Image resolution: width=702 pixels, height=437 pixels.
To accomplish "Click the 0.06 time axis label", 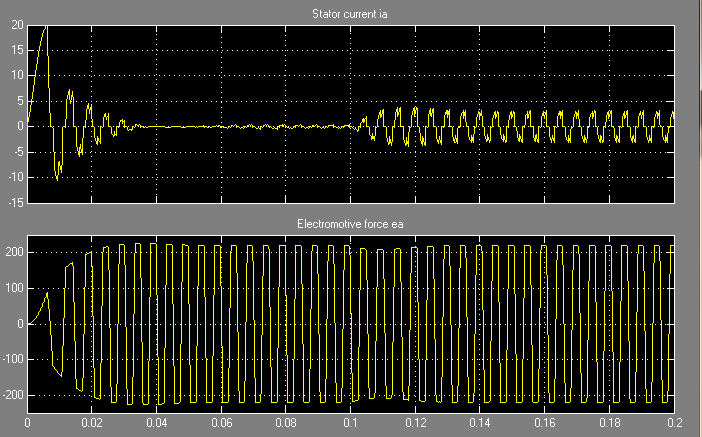I will (x=222, y=423).
